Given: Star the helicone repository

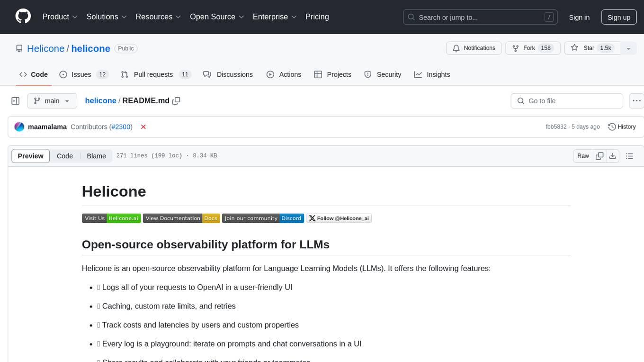Looking at the screenshot, I should [x=592, y=48].
